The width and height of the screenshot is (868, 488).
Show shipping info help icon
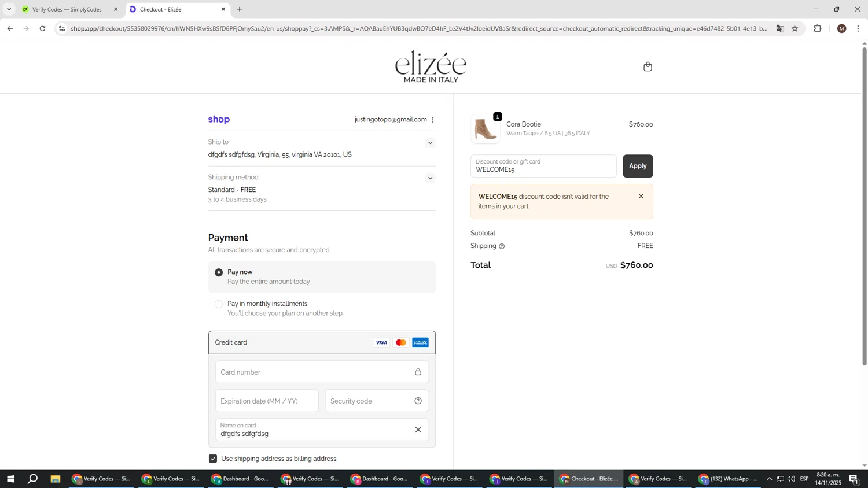[502, 246]
